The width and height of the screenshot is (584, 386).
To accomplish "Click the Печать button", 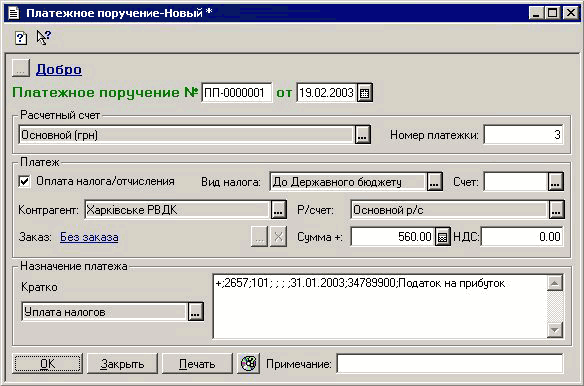I will [x=197, y=363].
